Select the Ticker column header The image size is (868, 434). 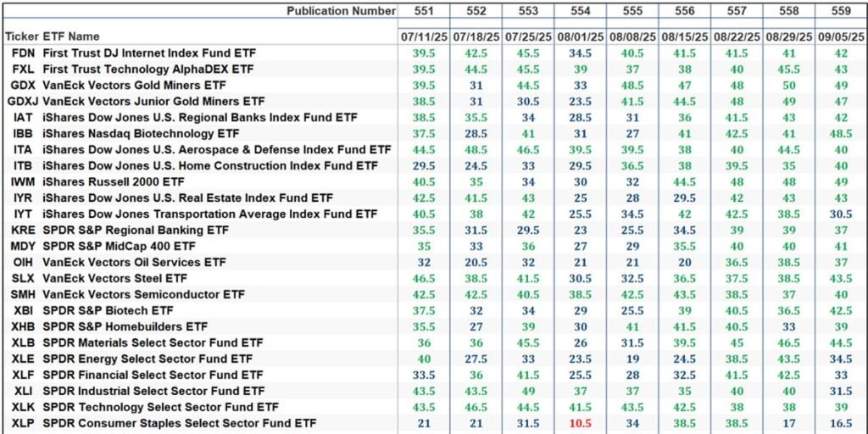pyautogui.click(x=21, y=36)
